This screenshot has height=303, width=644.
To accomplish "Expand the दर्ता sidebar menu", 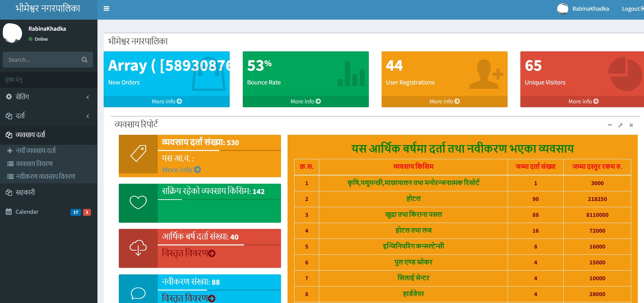I will [x=48, y=116].
